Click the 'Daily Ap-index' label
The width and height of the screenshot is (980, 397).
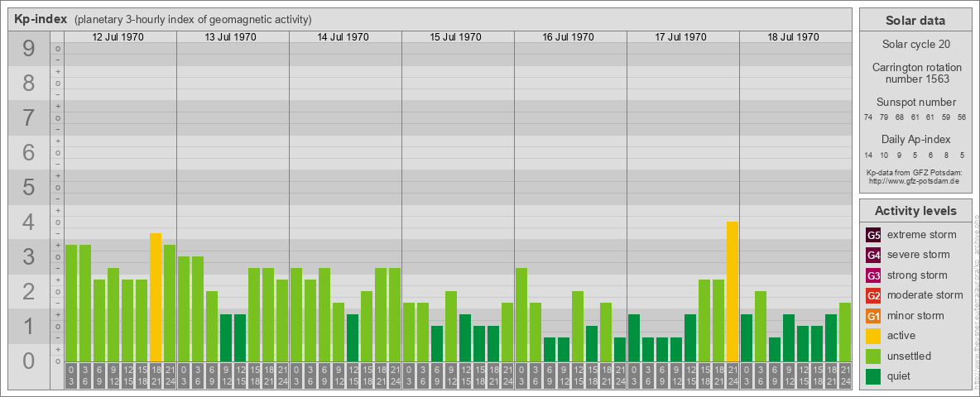[x=915, y=139]
